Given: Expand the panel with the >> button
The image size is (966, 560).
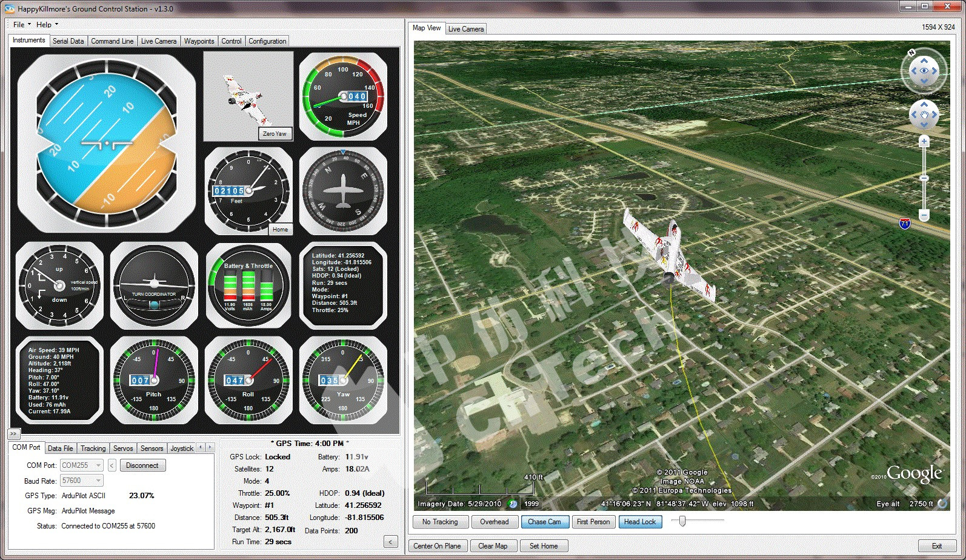Looking at the screenshot, I should 13,434.
